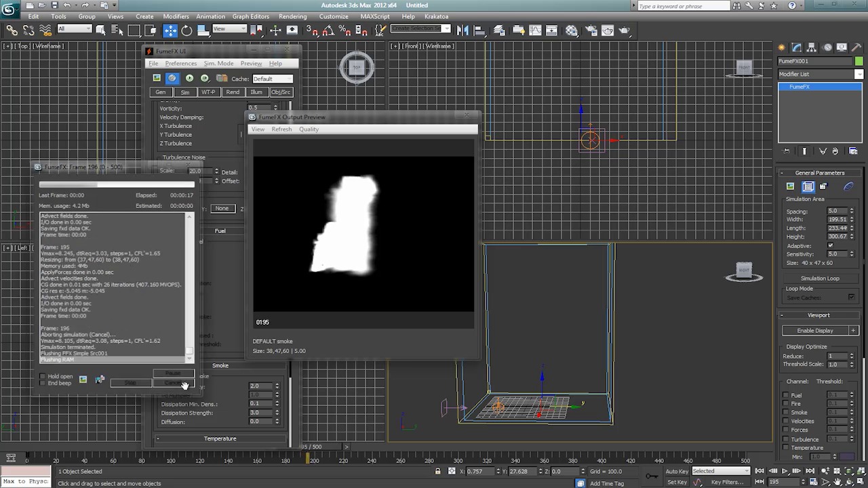Click the FumeFX object color swatch
868x488 pixels.
pos(859,61)
